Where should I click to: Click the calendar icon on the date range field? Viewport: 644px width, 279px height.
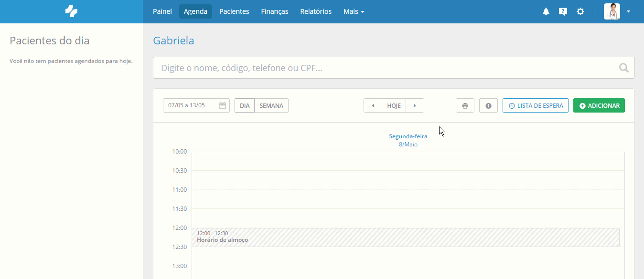(222, 105)
